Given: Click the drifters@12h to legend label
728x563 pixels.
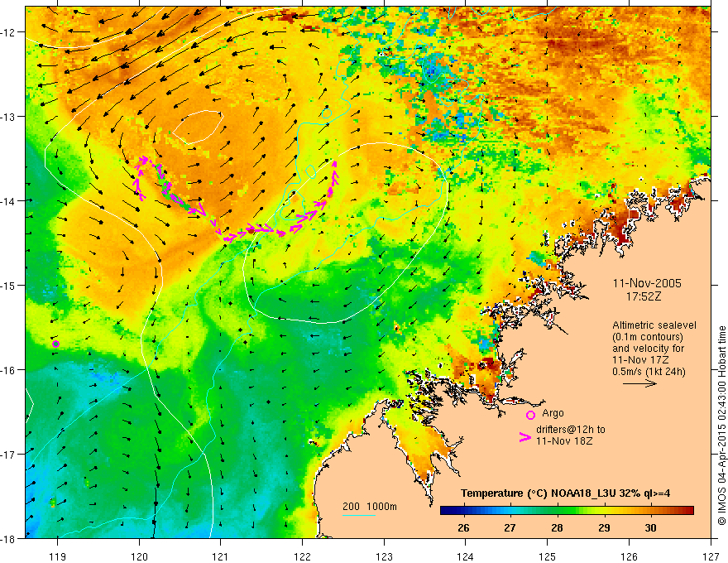Looking at the screenshot, I should pos(571,430).
